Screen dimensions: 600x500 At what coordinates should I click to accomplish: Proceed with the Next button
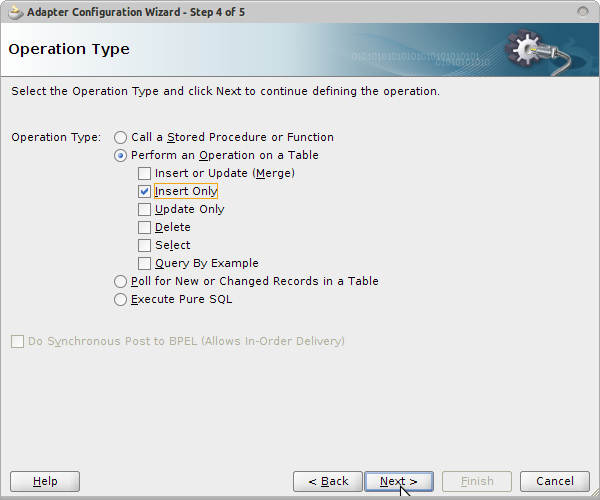click(399, 481)
